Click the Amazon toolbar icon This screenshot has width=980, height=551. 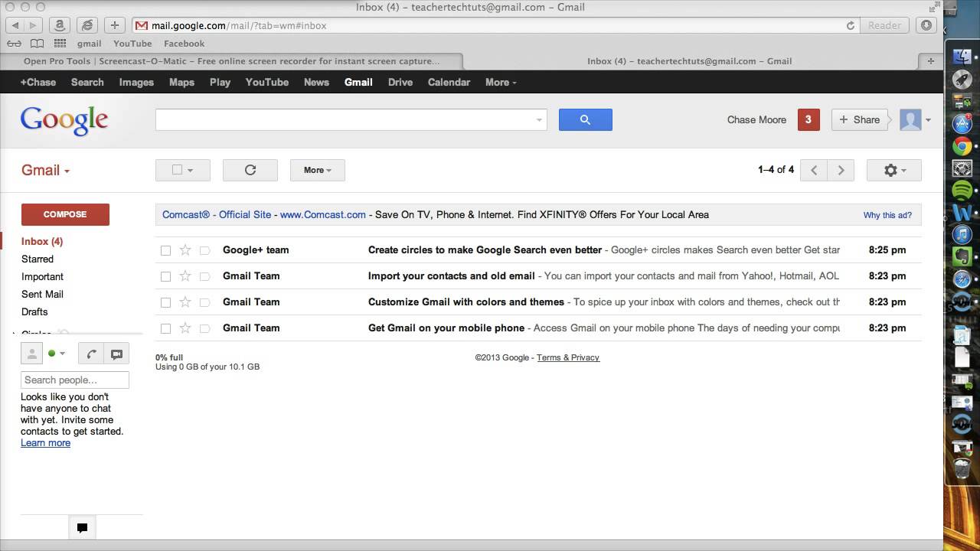[61, 25]
